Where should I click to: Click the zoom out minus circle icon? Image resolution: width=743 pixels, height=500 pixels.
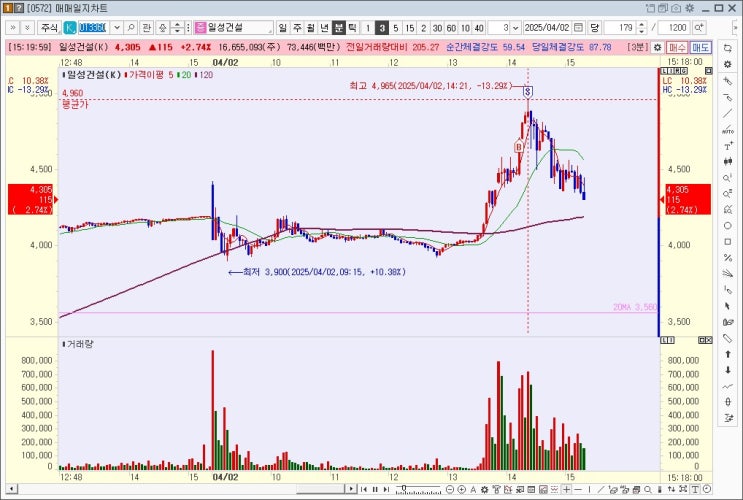point(450,489)
